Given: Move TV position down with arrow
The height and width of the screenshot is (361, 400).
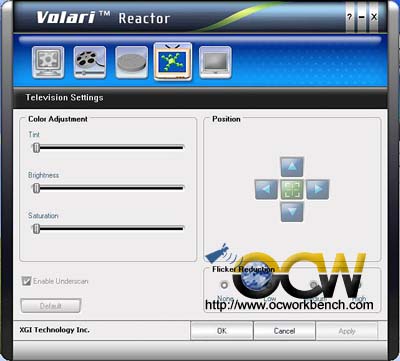Looking at the screenshot, I should 292,212.
